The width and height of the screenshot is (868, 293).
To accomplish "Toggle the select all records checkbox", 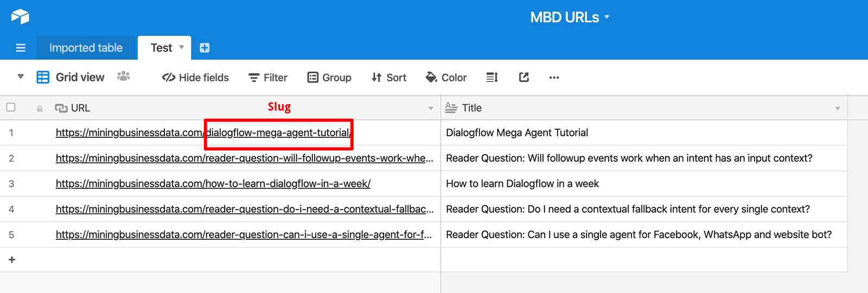I will click(x=11, y=107).
